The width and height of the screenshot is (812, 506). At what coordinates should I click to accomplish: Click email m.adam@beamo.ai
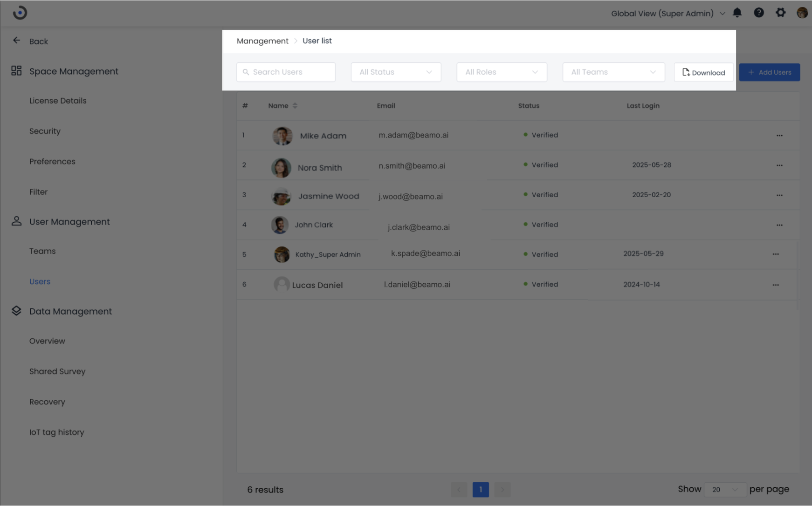(413, 135)
